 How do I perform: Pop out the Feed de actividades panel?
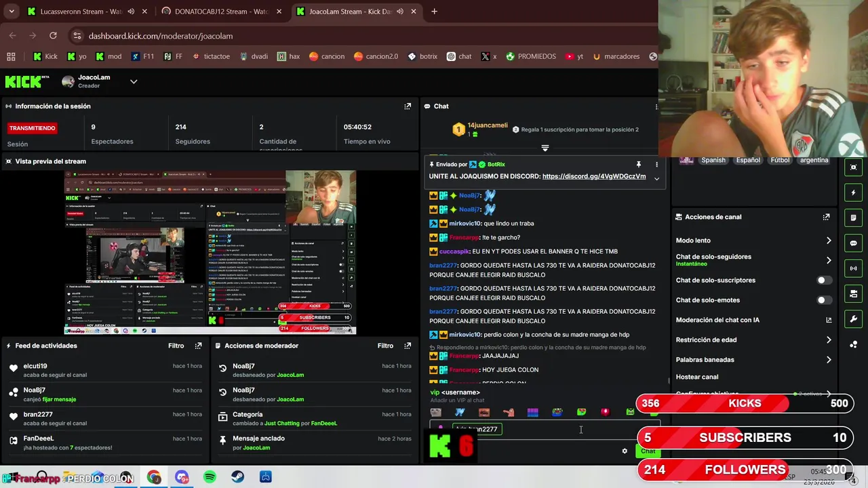tap(198, 346)
